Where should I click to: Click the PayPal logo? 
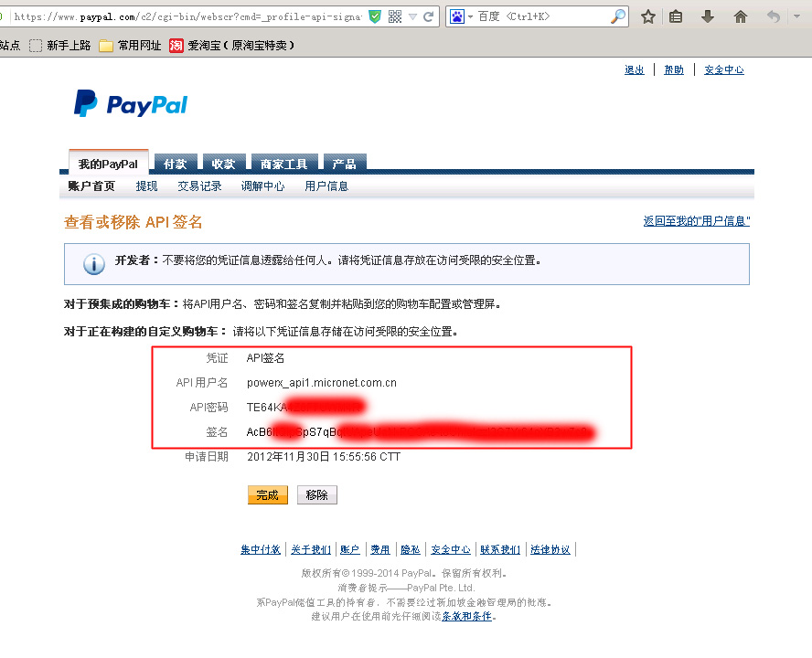point(131,103)
